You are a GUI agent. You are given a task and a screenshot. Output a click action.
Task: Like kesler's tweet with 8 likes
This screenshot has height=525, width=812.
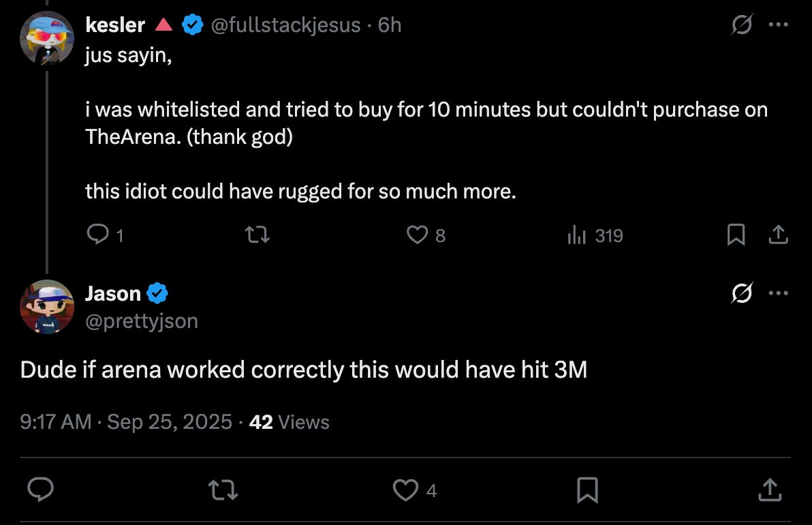[x=417, y=235]
